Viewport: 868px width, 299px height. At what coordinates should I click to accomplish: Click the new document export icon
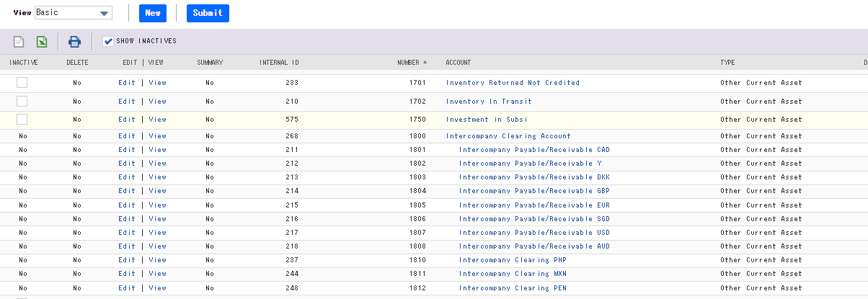click(x=19, y=42)
